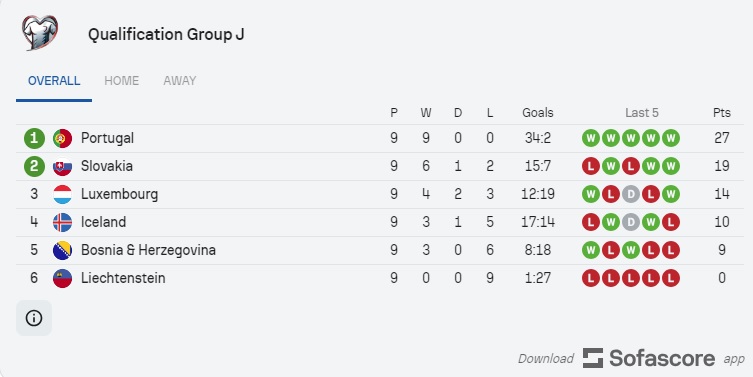Click the Euro qualification trophy logo
This screenshot has width=753, height=377.
pyautogui.click(x=40, y=33)
